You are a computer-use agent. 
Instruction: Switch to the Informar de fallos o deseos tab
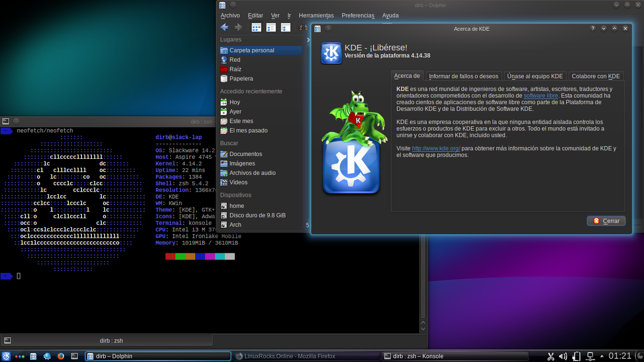(463, 76)
